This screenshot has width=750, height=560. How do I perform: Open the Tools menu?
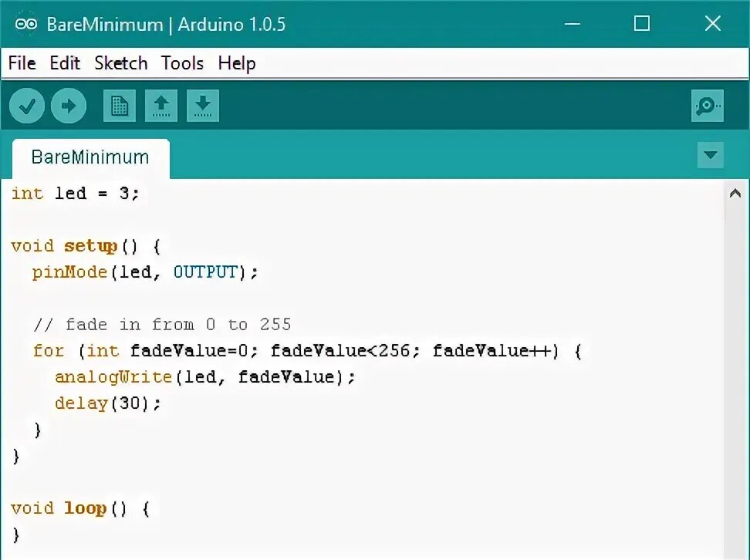(x=182, y=63)
